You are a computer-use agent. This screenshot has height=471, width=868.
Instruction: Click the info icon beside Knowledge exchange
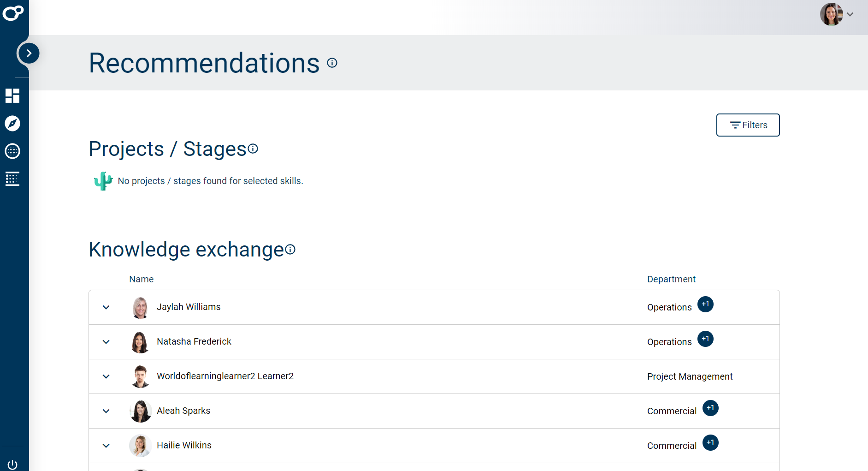(x=290, y=250)
